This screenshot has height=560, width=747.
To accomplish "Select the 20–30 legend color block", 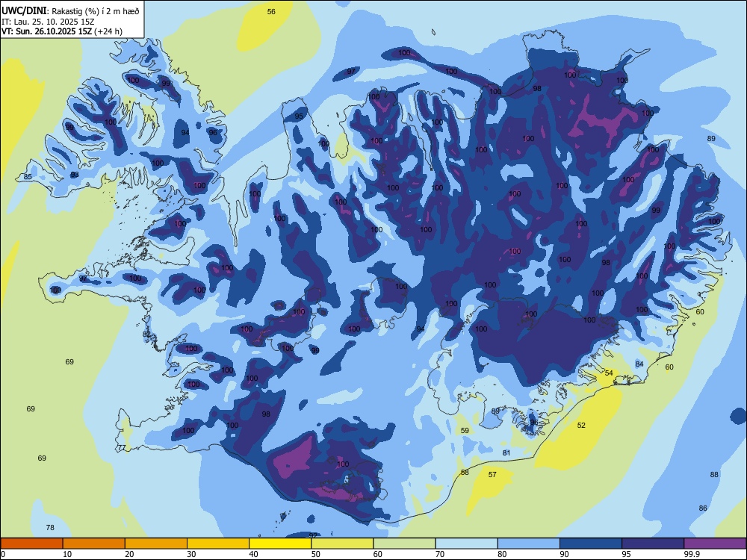I will [156, 544].
